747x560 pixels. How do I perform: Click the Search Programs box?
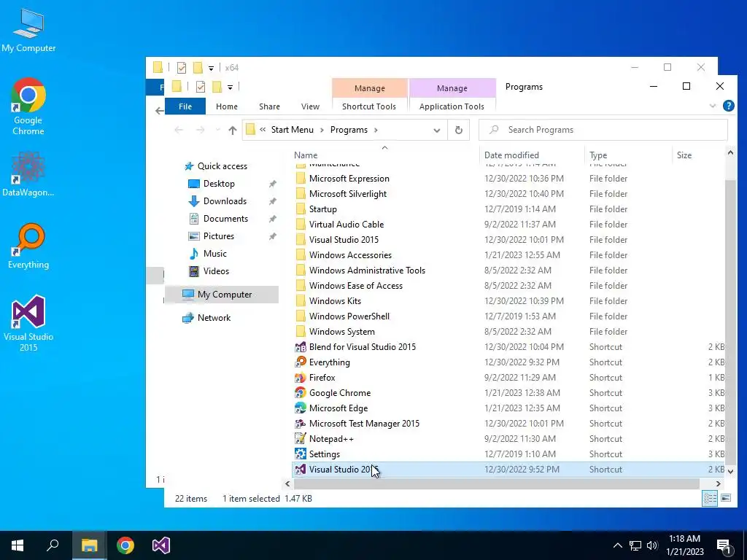(x=603, y=130)
